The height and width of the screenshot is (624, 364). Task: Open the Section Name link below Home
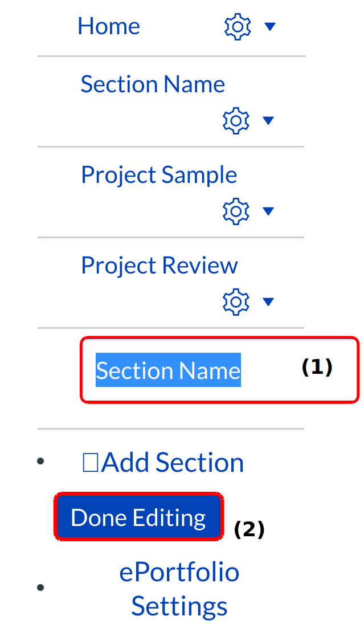[153, 84]
